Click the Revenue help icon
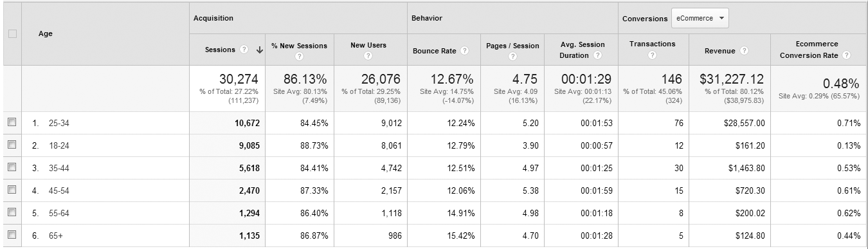Screen dimensions: 868x249 tap(744, 50)
